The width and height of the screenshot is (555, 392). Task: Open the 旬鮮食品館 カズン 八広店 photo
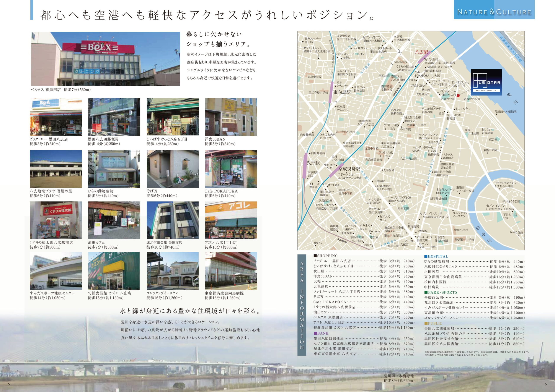pos(114,271)
